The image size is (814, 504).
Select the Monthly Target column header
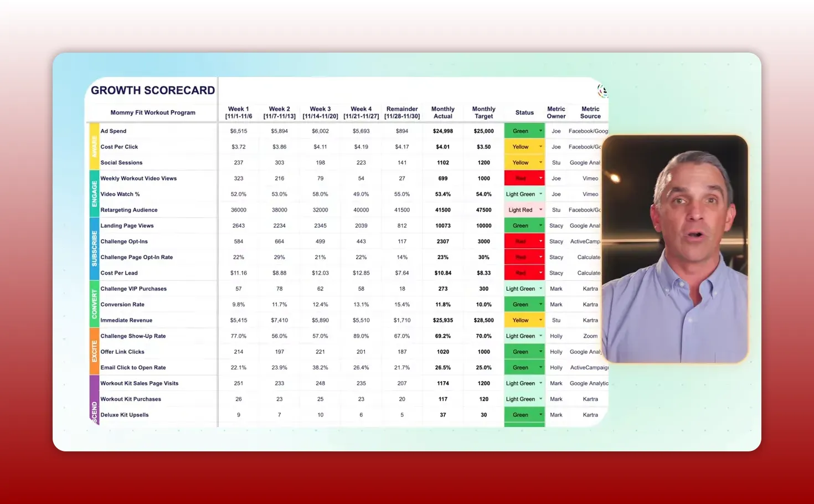pos(483,112)
